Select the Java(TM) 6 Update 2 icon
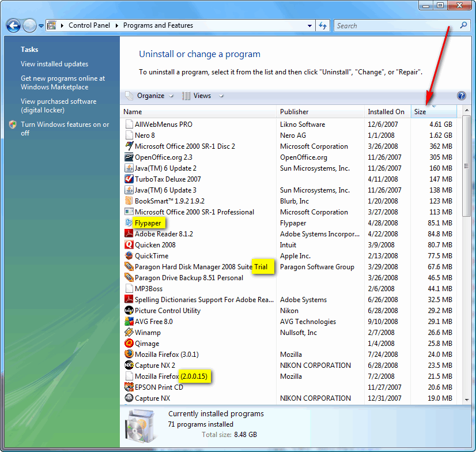Viewport: 476px width, 452px height. 129,168
